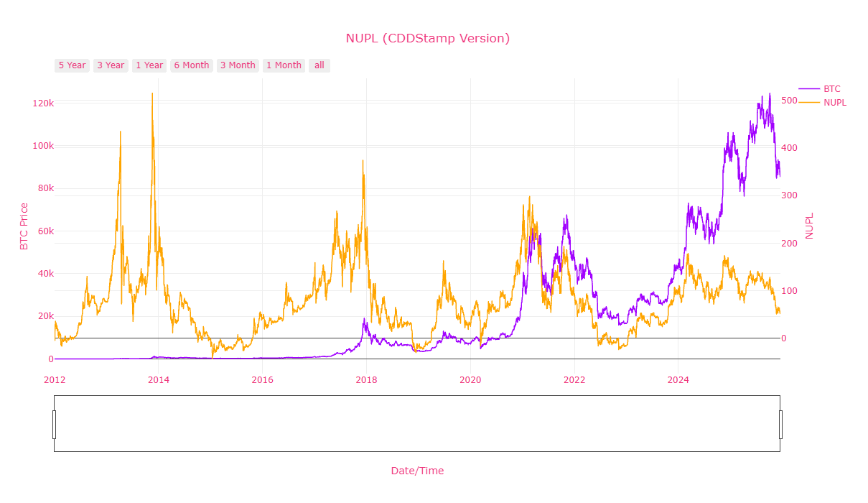The height and width of the screenshot is (503, 868).
Task: Click the right range slider handle
Action: point(780,424)
